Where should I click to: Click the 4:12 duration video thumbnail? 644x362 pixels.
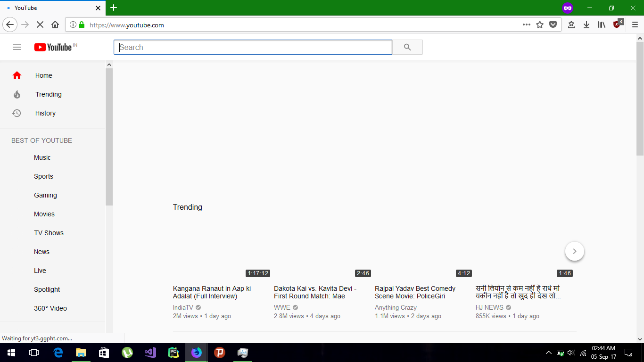(x=424, y=251)
